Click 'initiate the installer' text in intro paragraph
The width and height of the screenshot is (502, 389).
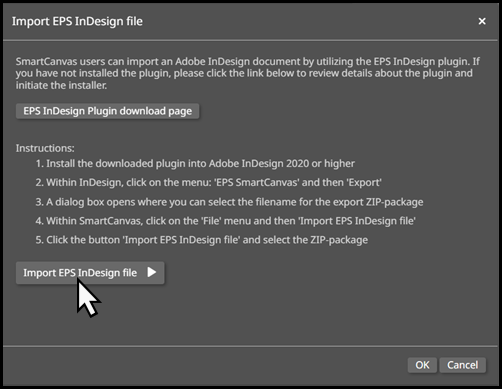[61, 85]
